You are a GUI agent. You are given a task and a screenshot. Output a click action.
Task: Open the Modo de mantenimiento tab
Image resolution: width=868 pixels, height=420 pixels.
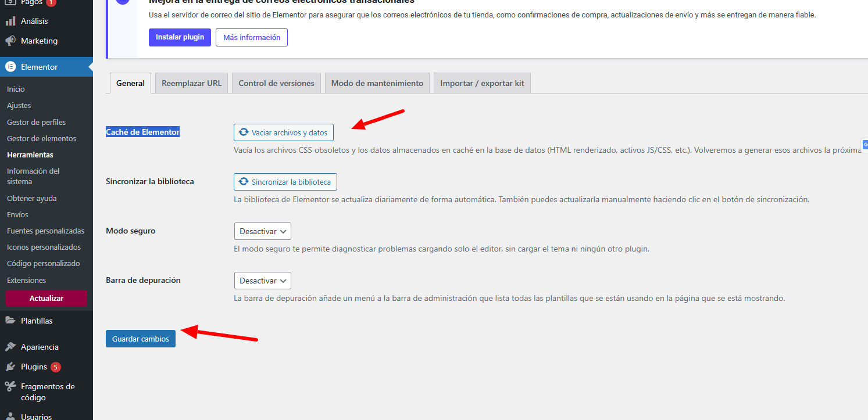[377, 83]
